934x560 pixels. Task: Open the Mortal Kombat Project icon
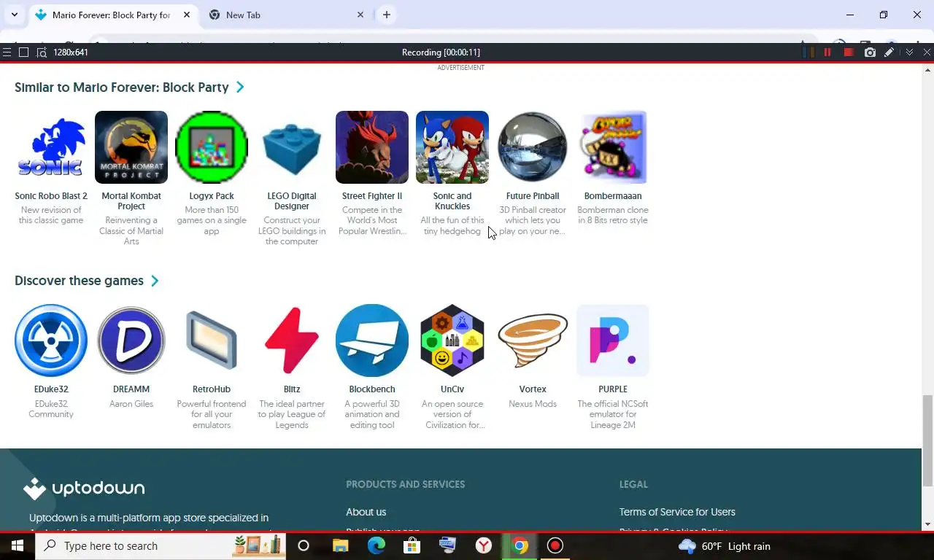[x=131, y=147]
